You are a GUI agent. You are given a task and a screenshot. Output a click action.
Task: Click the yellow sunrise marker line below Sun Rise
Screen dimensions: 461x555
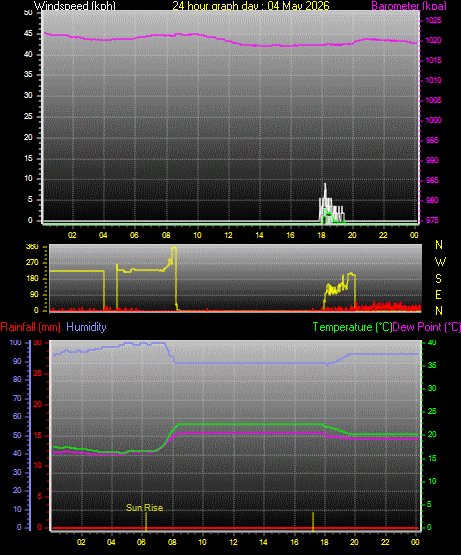tap(146, 521)
